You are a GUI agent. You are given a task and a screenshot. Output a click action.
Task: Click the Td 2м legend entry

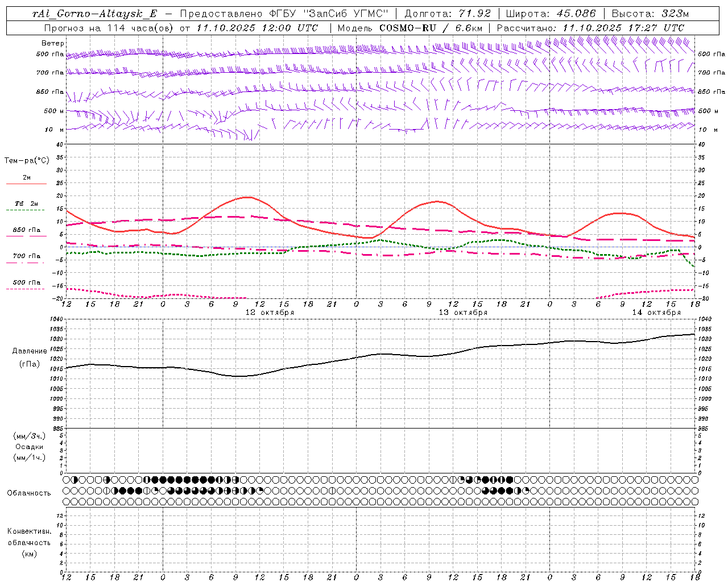(27, 203)
